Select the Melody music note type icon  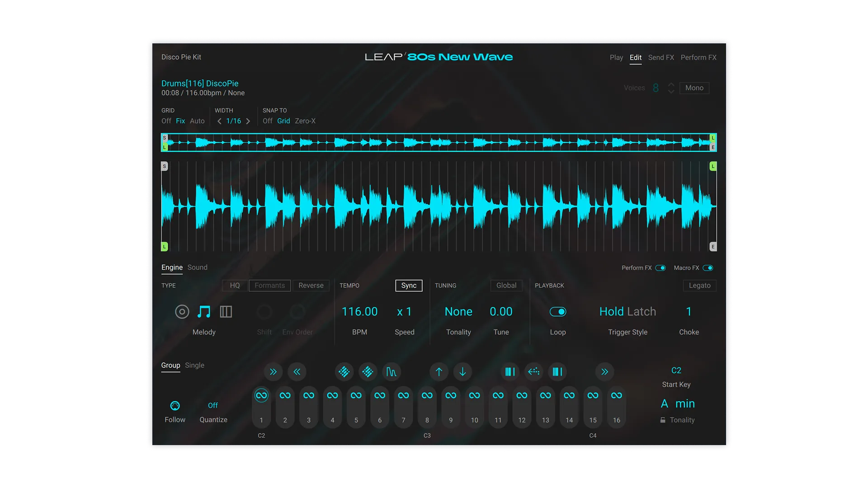[204, 312]
